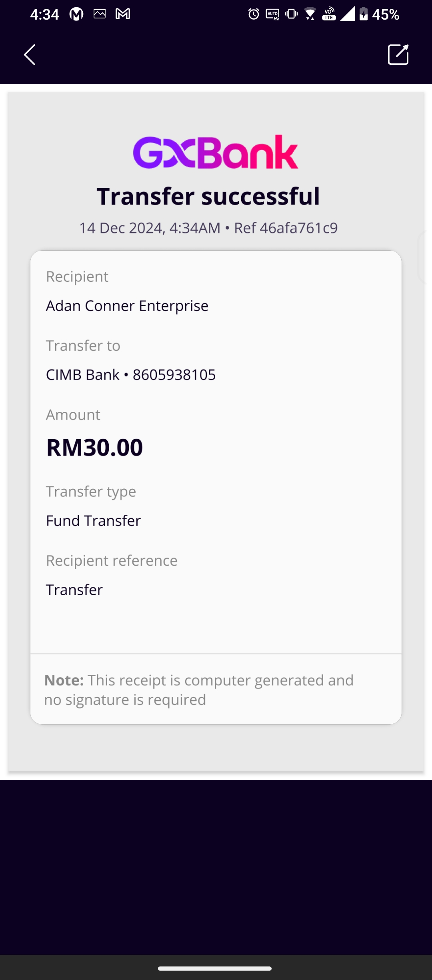
Task: Tap the GXBank logo
Action: [x=216, y=152]
